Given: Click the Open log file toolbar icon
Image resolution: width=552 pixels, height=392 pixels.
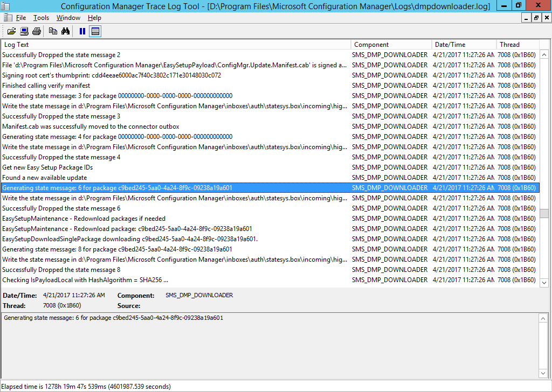Looking at the screenshot, I should coord(12,31).
